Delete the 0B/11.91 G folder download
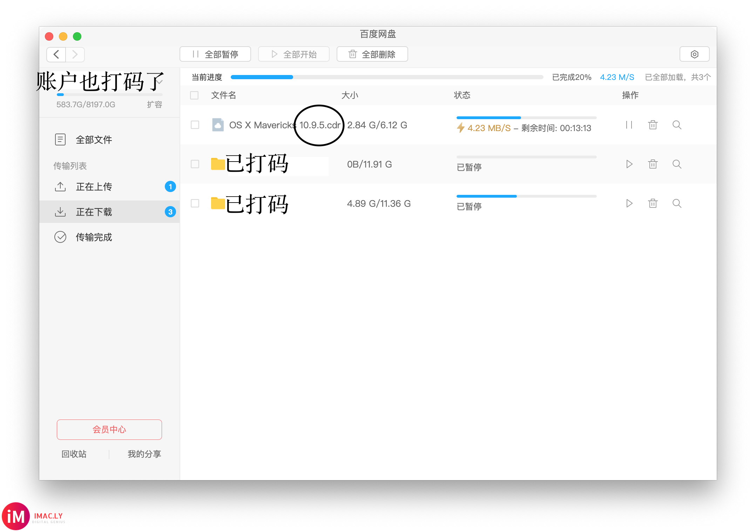This screenshot has height=532, width=756. coord(653,164)
